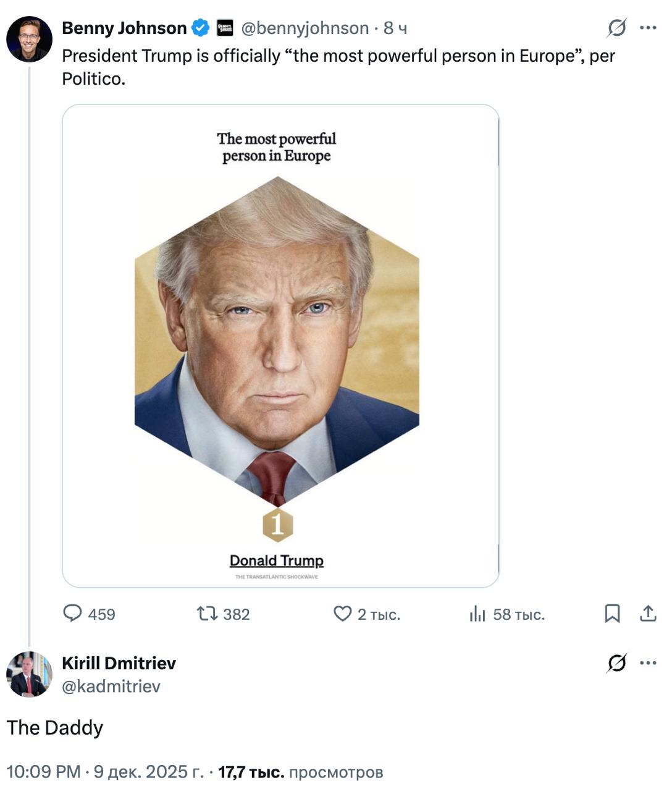Expand more options on Kirill Dmitriev's reply

648,663
